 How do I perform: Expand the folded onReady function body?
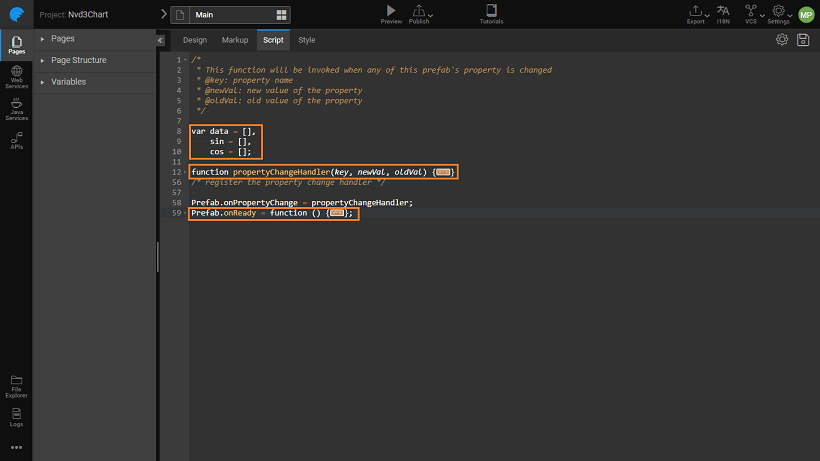(337, 213)
